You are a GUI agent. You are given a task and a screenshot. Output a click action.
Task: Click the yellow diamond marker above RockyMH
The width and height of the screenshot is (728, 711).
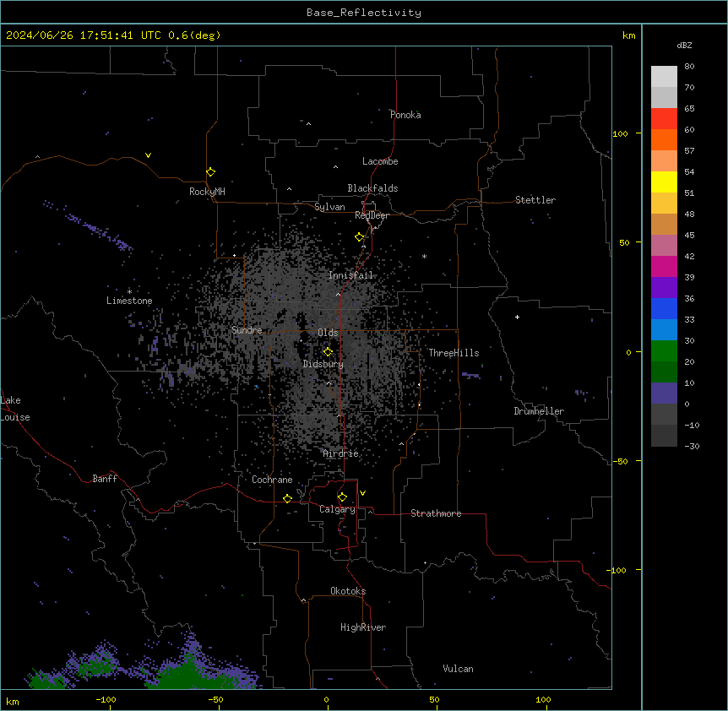210,172
